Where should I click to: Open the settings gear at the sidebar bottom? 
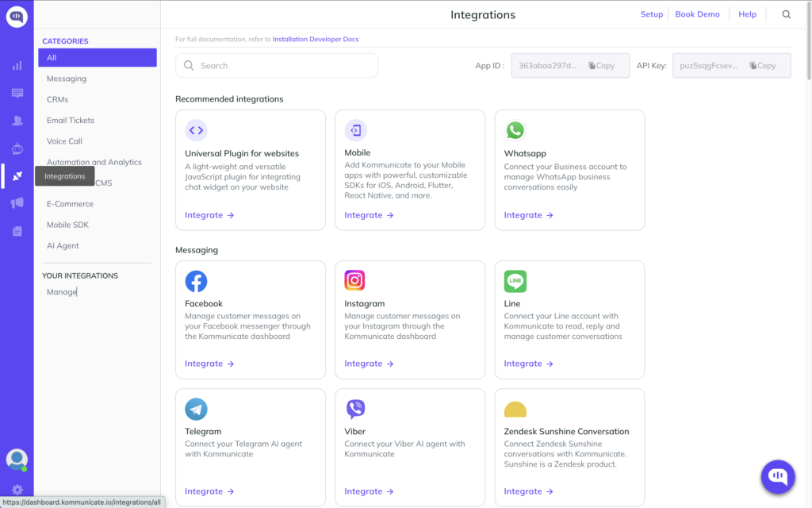[17, 490]
